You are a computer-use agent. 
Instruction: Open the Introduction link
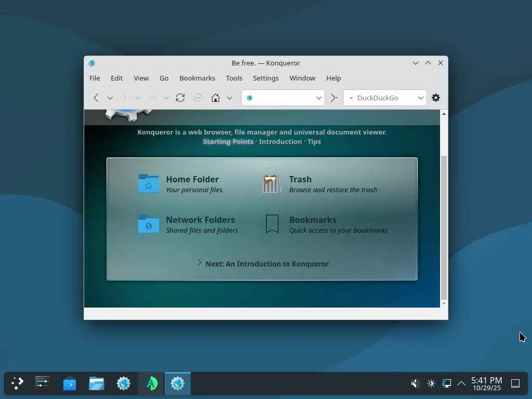click(280, 141)
